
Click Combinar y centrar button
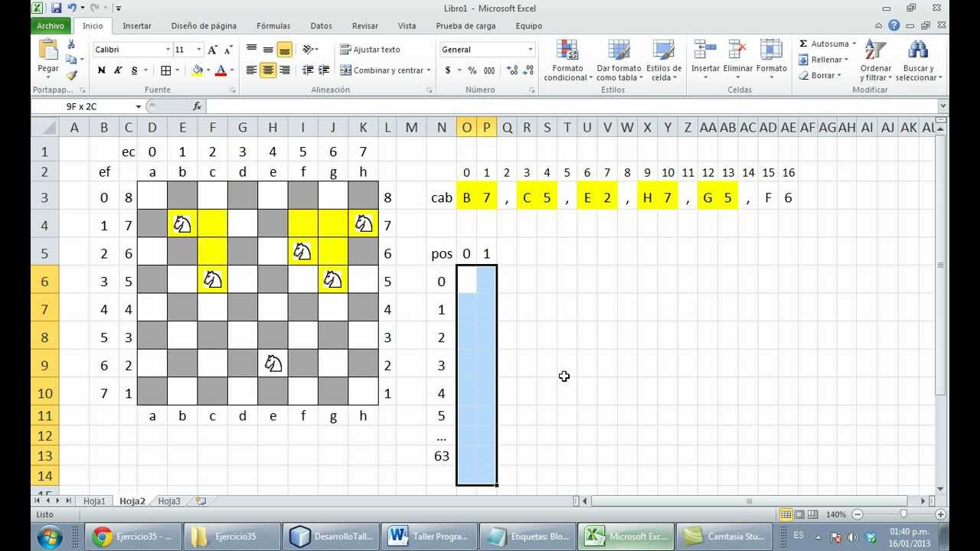pos(381,70)
